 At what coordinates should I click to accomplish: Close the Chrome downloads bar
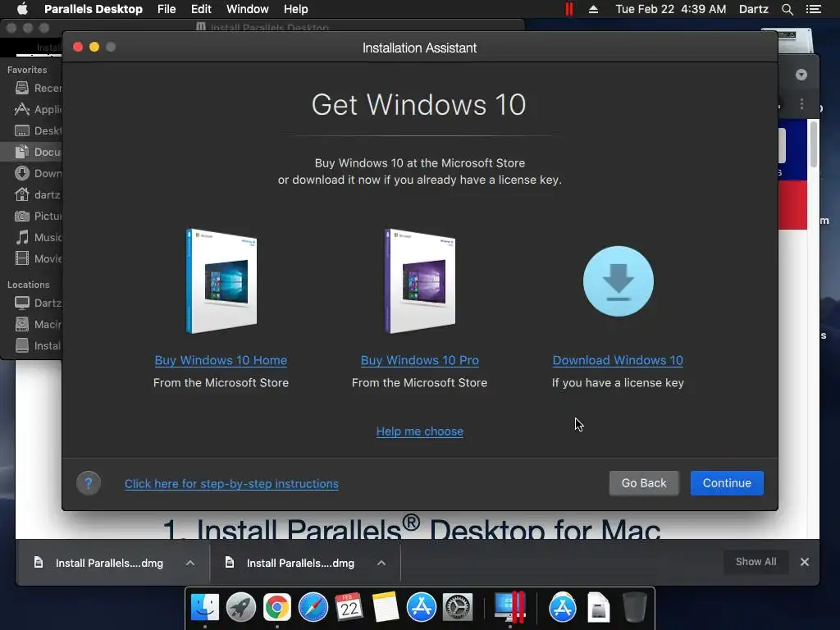point(804,562)
